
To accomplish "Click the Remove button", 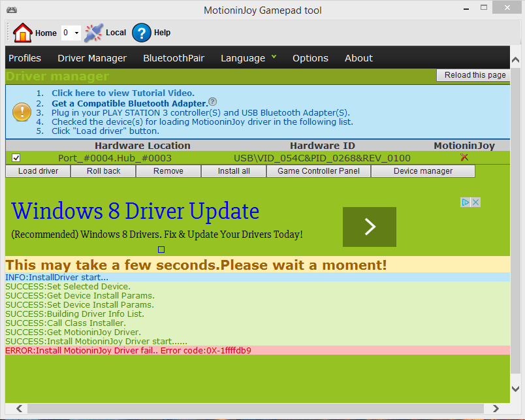I will [x=168, y=171].
